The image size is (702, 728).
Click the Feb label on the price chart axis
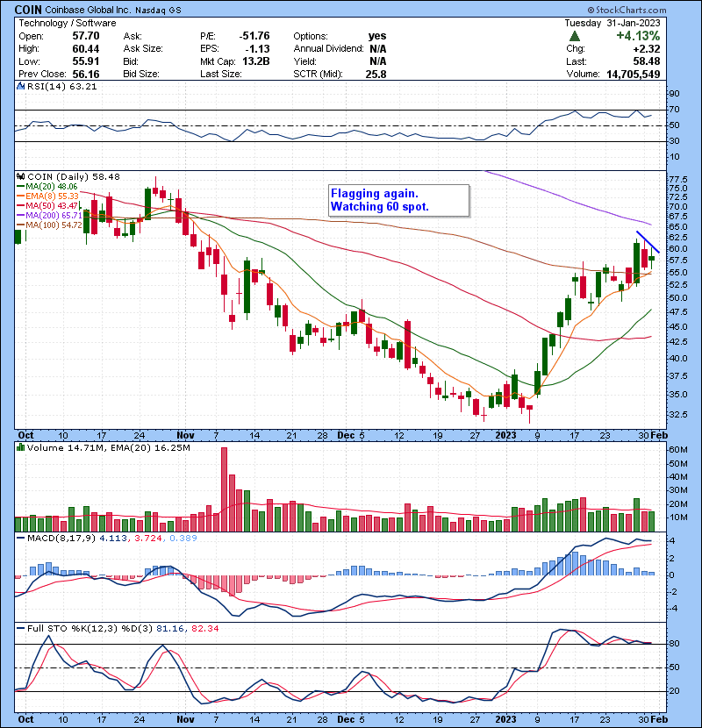click(x=659, y=435)
